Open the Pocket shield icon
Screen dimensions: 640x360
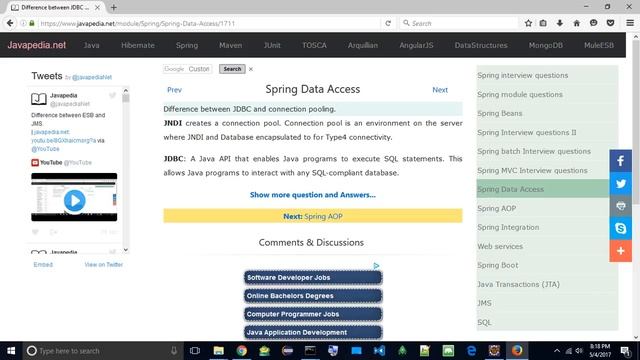610,23
